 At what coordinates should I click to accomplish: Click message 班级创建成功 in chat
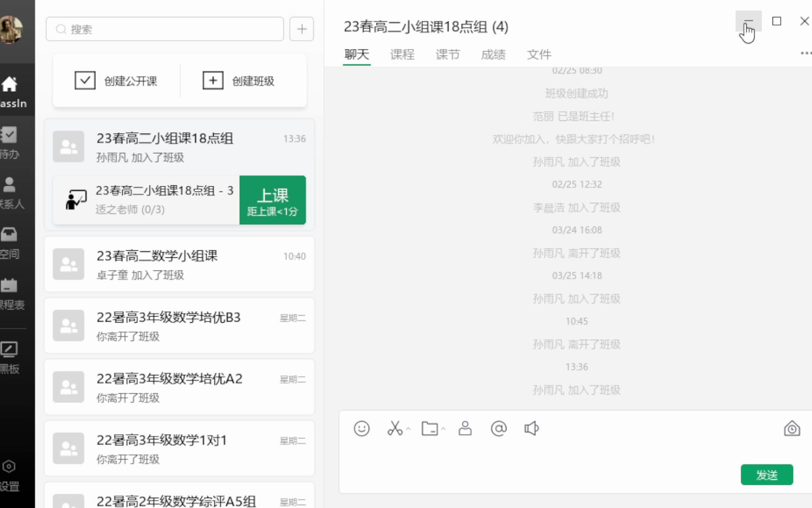coord(577,93)
